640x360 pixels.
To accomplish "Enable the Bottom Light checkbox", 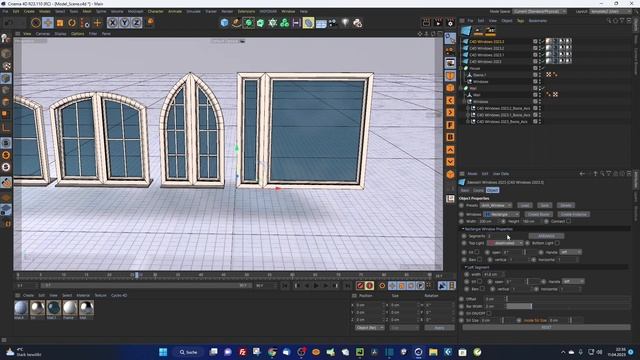I will [x=557, y=243].
